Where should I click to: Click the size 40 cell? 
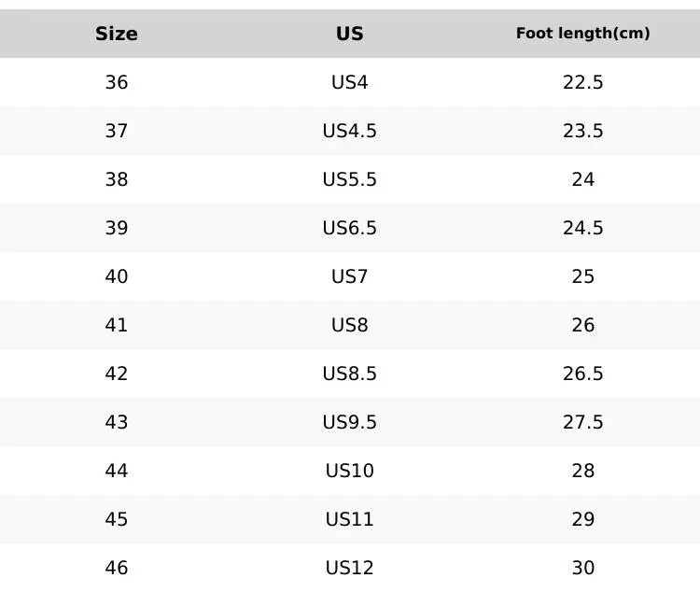117,276
